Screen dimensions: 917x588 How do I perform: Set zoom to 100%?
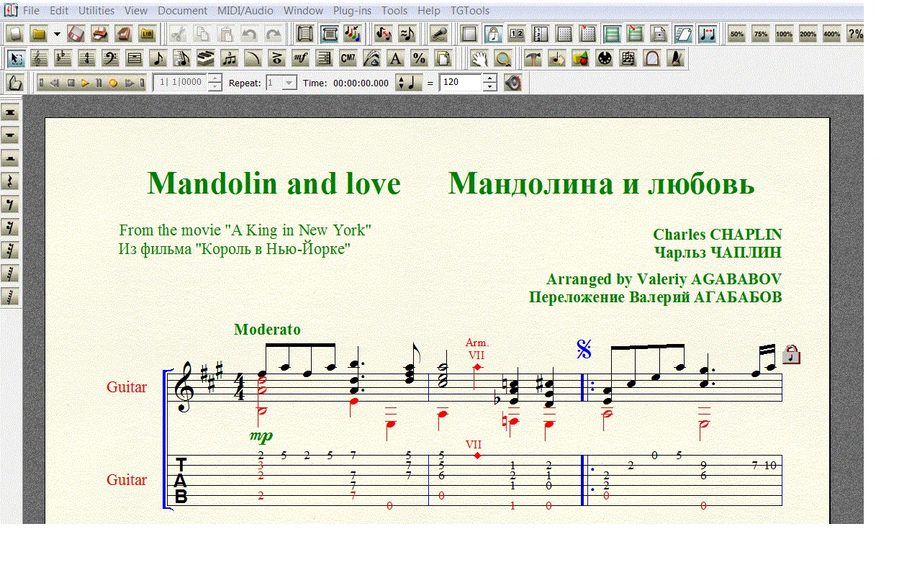[x=785, y=34]
